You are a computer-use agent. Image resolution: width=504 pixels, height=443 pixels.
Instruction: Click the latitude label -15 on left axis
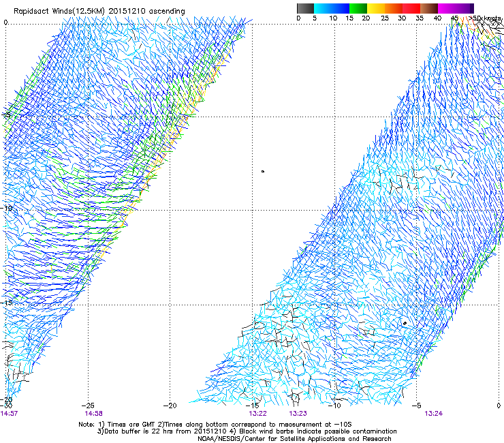coord(6,303)
